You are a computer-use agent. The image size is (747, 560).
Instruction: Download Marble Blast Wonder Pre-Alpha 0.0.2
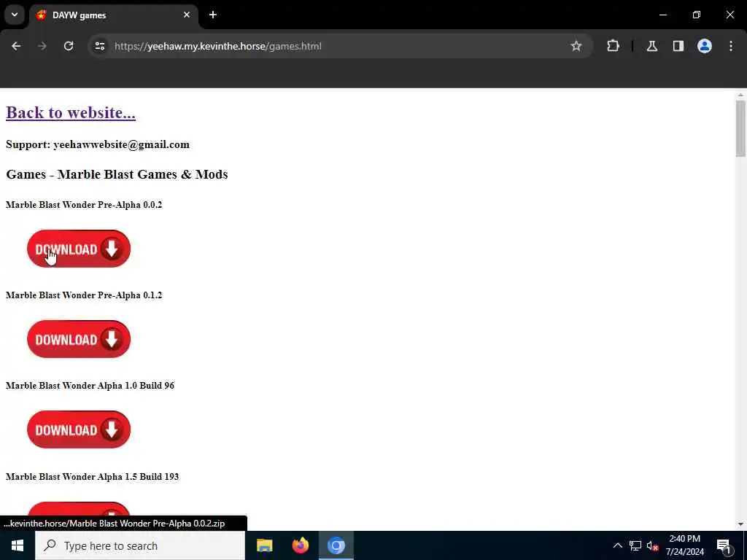(x=79, y=249)
